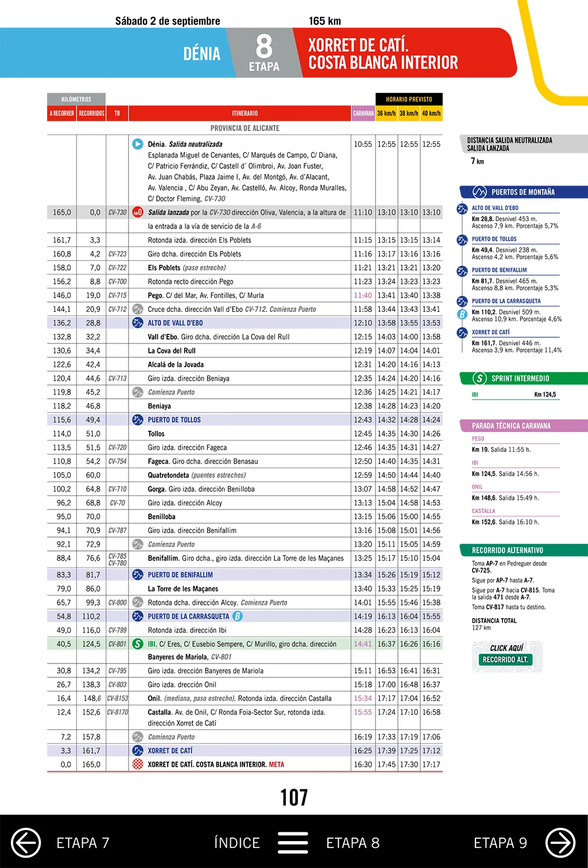Click the mountain icon beside Alto de Vall d'Ebo row
This screenshot has width=588, height=868.
tap(138, 323)
